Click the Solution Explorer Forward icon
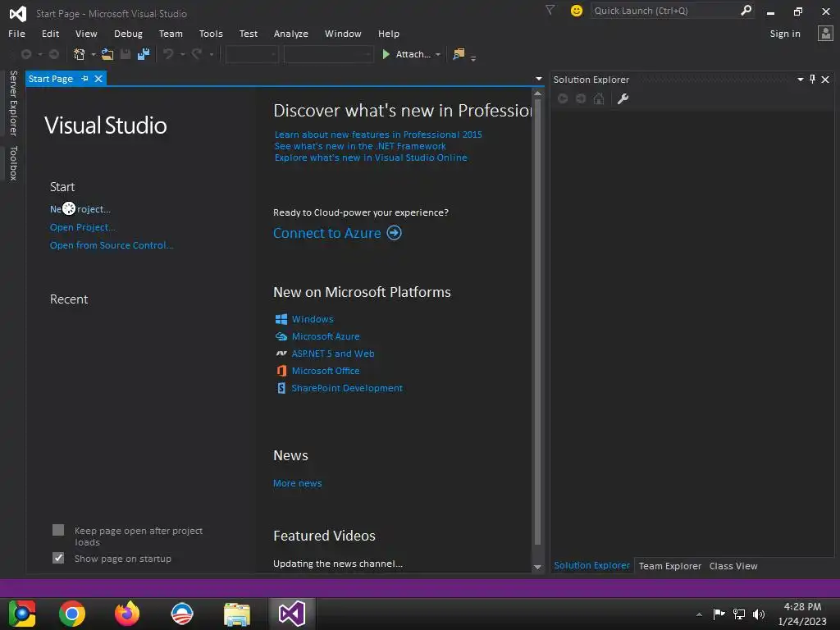 point(581,98)
